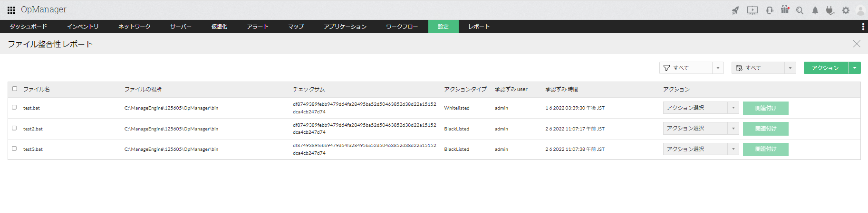
Task: Select the test2.bat row checkbox
Action: tap(14, 128)
